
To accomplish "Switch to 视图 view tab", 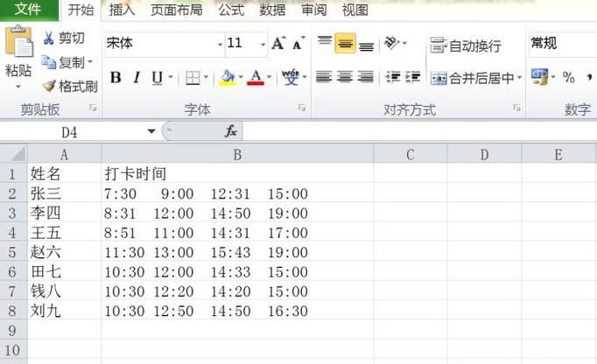I will click(x=355, y=10).
